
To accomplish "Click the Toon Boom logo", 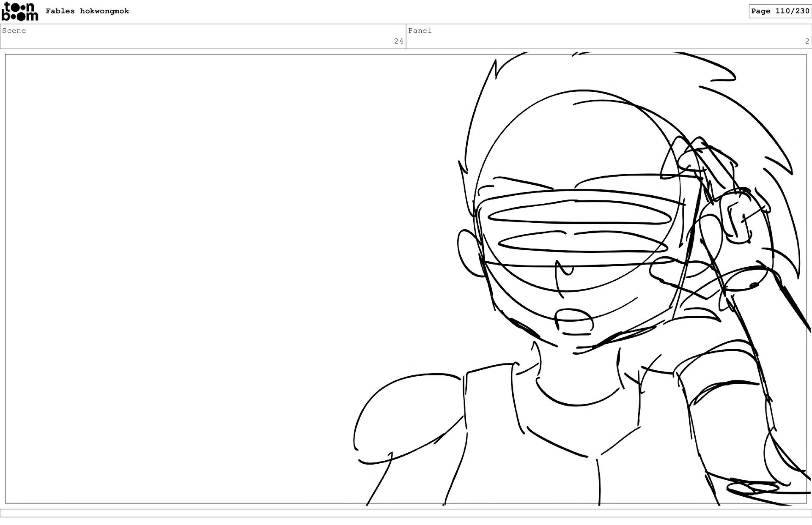I will [20, 11].
